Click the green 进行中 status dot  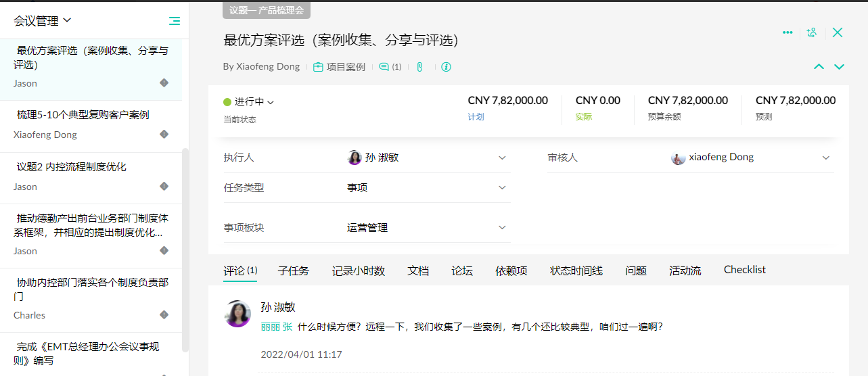227,102
